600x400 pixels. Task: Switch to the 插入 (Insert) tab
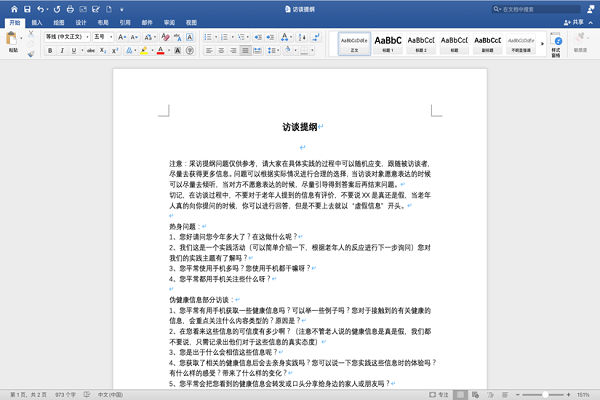click(36, 20)
